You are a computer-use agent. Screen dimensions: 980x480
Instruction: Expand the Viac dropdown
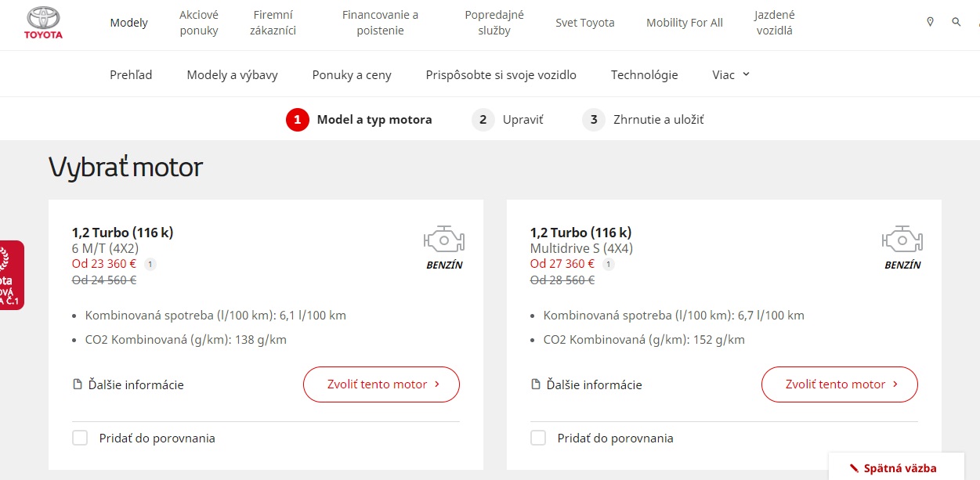click(731, 74)
